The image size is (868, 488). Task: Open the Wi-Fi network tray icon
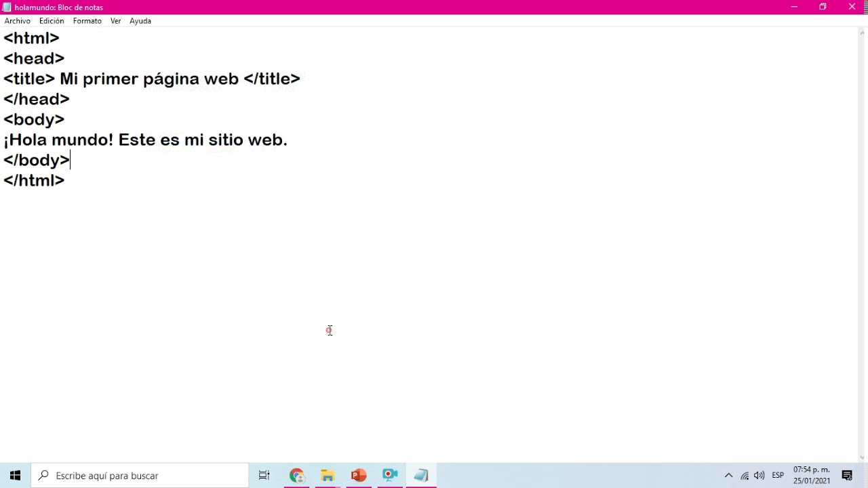745,476
